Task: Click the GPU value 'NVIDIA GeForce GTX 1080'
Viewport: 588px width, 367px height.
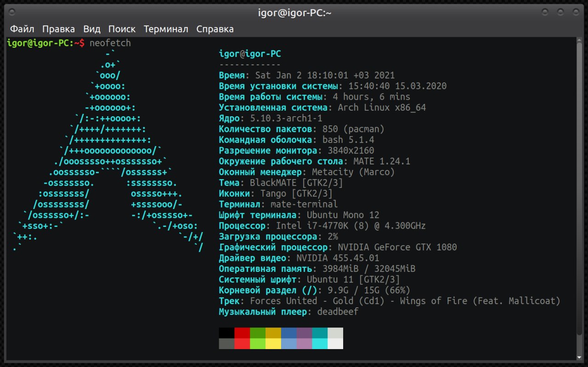Action: 397,247
